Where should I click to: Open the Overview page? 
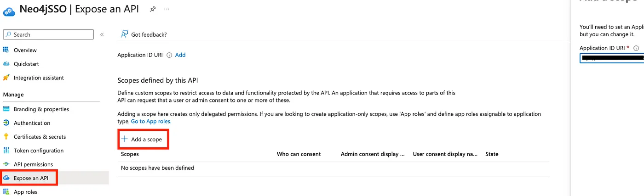click(x=25, y=50)
